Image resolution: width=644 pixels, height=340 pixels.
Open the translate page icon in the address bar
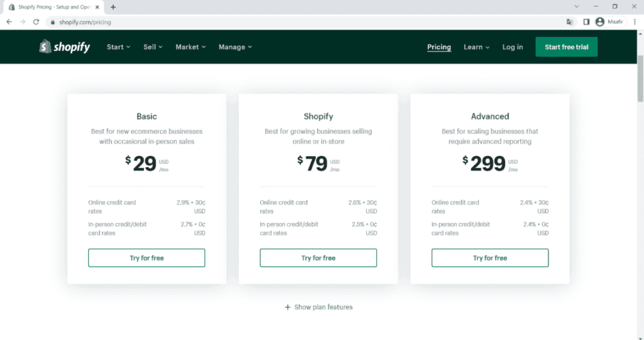point(569,22)
